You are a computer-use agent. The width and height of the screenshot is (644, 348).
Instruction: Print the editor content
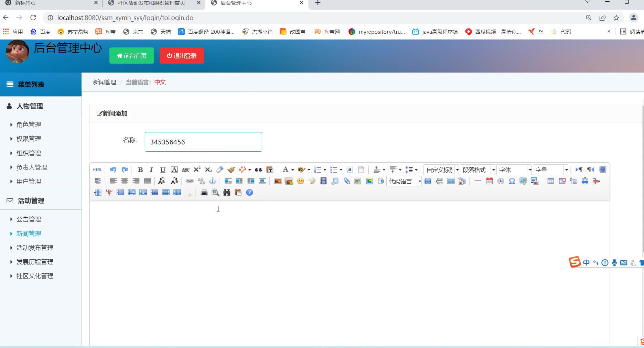click(204, 193)
